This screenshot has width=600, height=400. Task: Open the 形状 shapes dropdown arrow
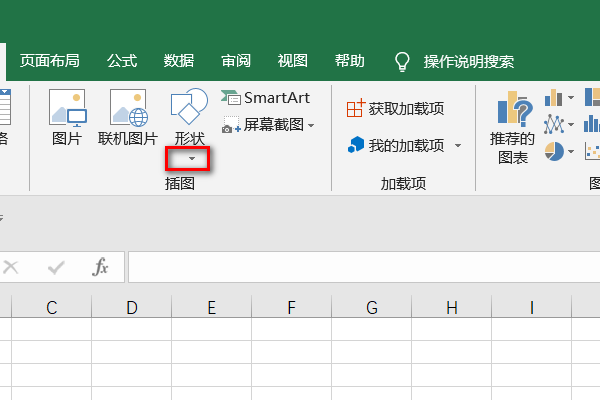pyautogui.click(x=192, y=158)
